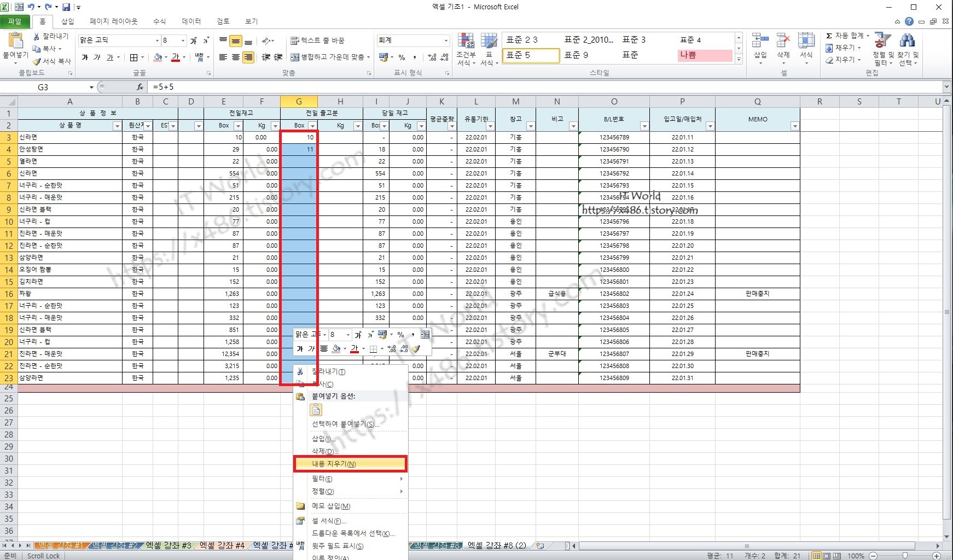Open the 삽입 ribbon tab
Viewport: 953px width, 560px height.
click(67, 21)
